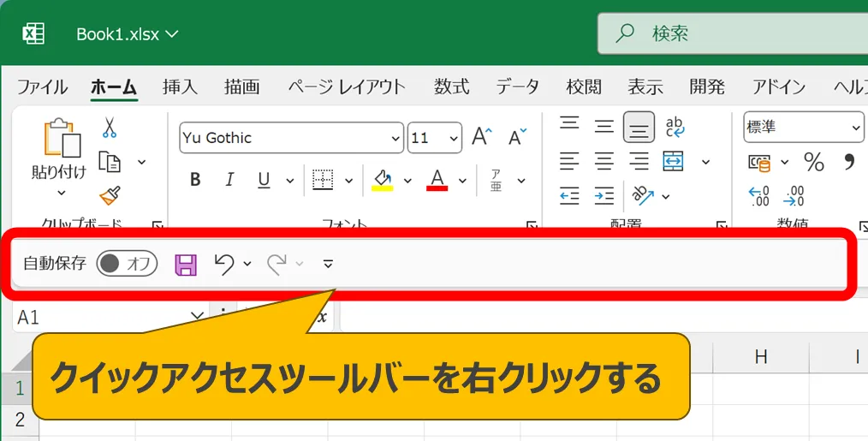868x441 pixels.
Task: Toggle the Wrap Text button
Action: 675,128
